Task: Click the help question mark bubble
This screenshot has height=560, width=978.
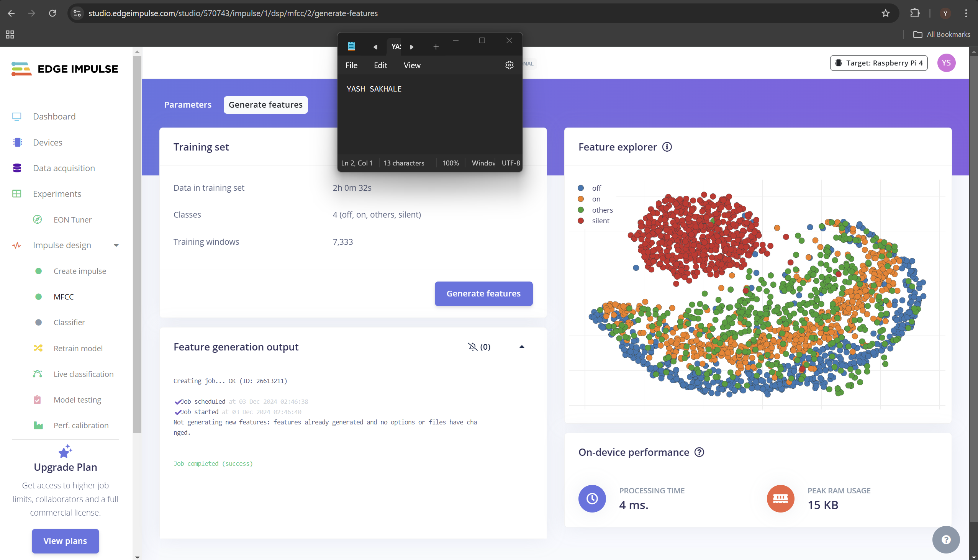Action: point(946,540)
